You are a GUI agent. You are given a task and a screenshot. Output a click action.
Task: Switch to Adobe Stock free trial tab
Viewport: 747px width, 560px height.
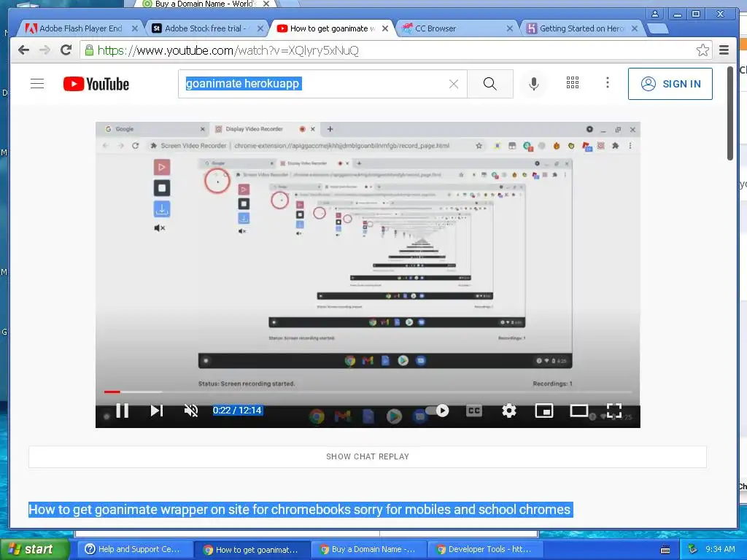205,28
